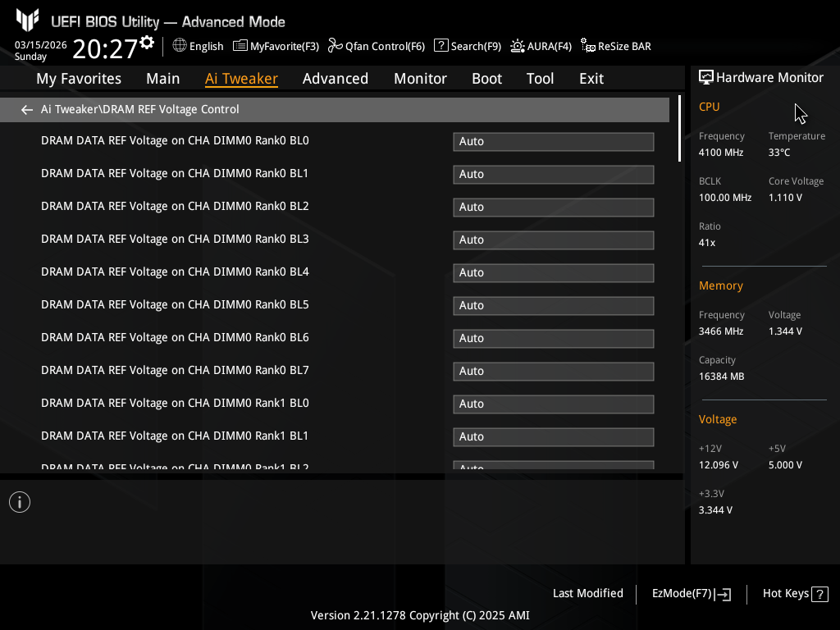Switch to Main tab
840x630 pixels.
point(163,79)
